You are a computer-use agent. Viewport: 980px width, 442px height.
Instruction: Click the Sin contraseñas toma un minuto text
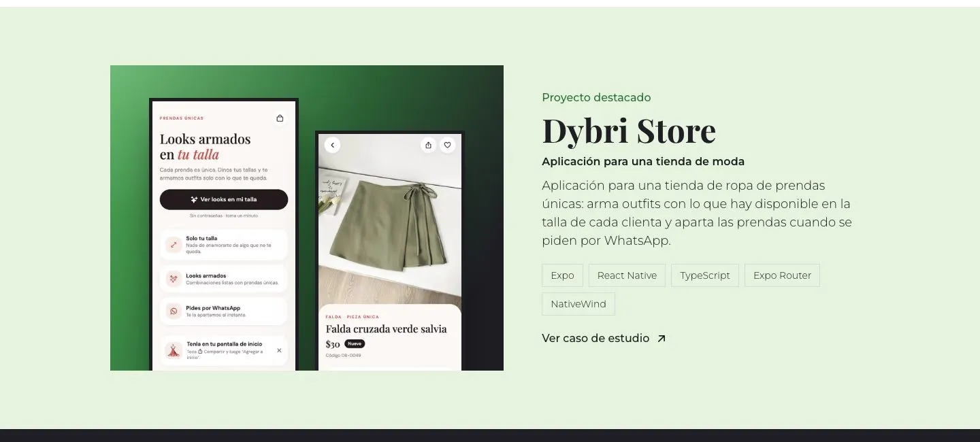(224, 216)
